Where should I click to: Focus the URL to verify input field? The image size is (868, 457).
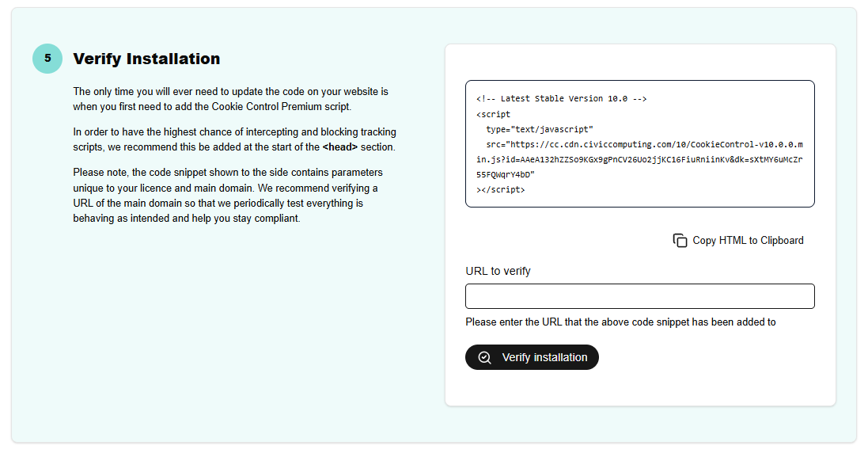pos(640,296)
